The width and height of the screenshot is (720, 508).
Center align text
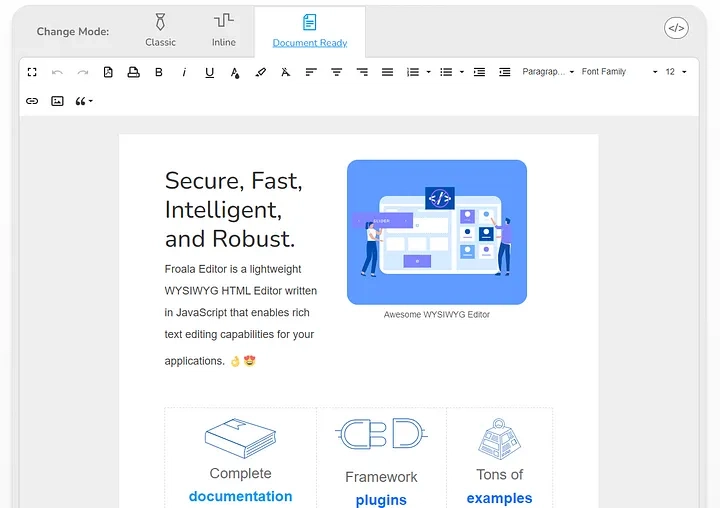click(x=337, y=72)
